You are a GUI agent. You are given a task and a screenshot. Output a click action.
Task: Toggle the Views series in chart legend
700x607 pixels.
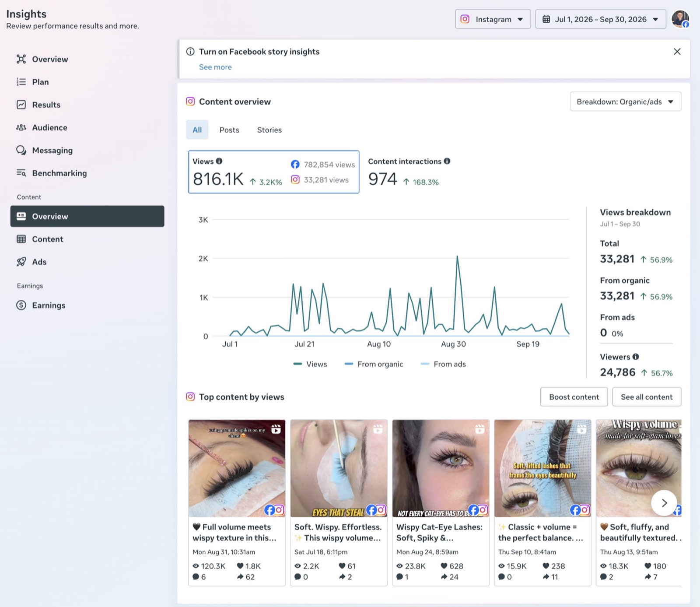pos(310,364)
